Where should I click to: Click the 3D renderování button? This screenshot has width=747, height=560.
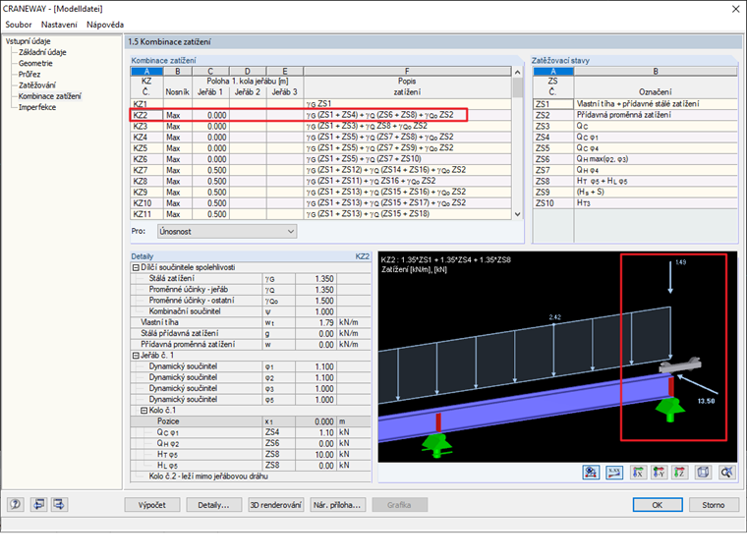(276, 505)
